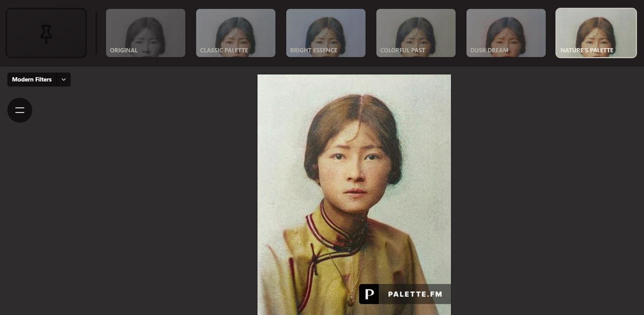Click the "COLORFUL PAST" caption text
The height and width of the screenshot is (315, 644).
403,50
